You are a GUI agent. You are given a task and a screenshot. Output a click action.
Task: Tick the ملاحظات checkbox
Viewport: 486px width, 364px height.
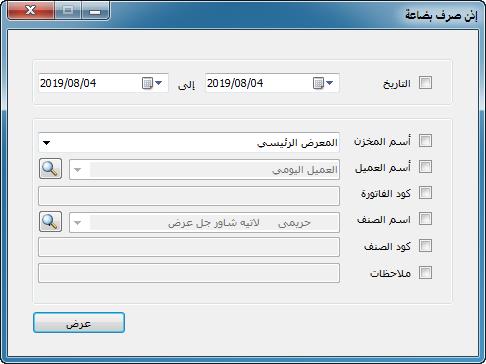[425, 273]
